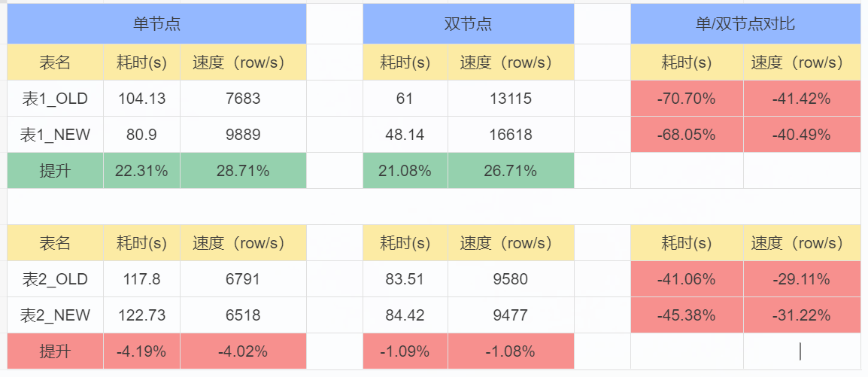Select the cell showing 13115
This screenshot has width=868, height=377.
(511, 99)
